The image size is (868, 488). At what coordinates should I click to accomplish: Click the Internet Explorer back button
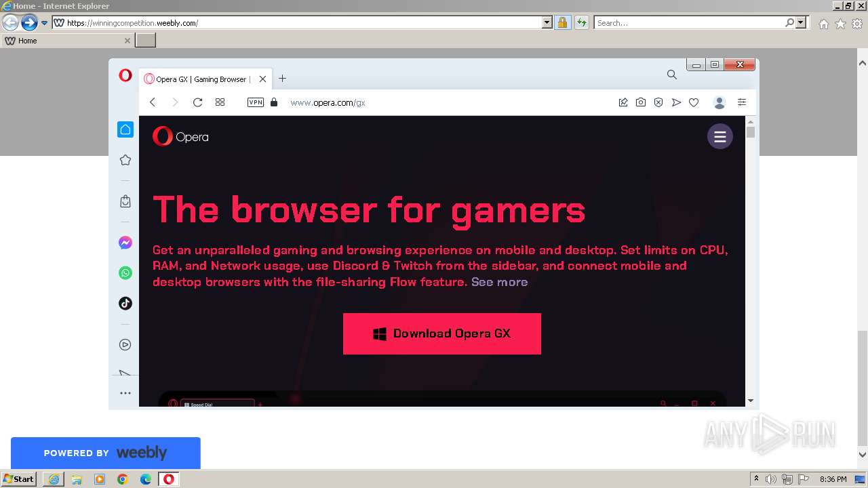tap(10, 23)
